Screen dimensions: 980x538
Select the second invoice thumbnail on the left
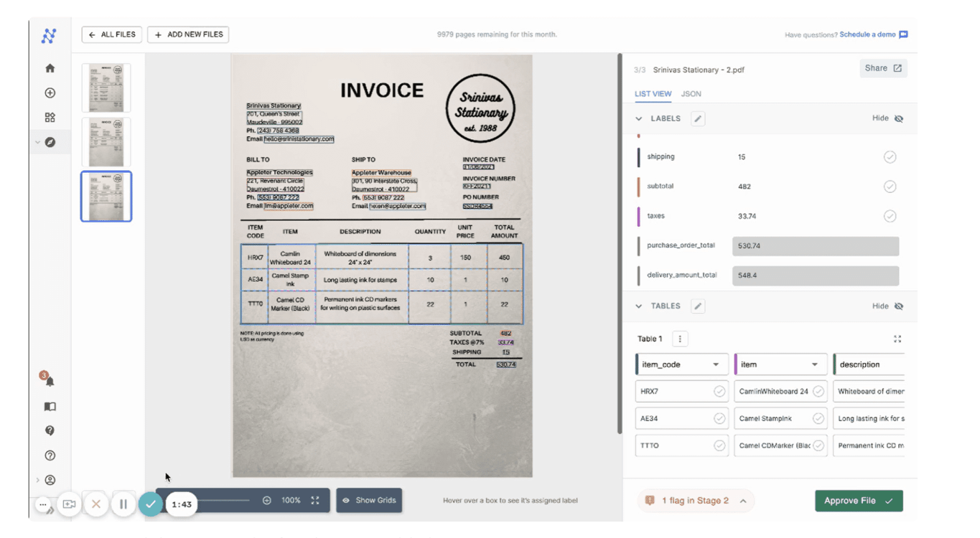pyautogui.click(x=106, y=142)
